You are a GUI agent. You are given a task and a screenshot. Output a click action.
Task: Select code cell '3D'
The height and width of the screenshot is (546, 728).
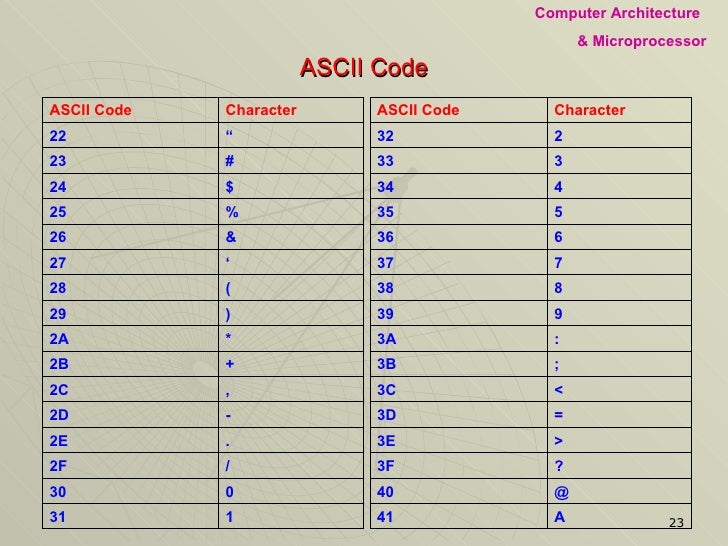(x=459, y=415)
